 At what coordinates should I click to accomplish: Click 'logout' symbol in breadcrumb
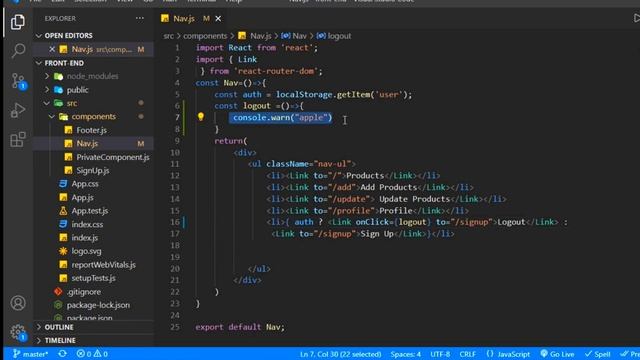click(x=339, y=36)
